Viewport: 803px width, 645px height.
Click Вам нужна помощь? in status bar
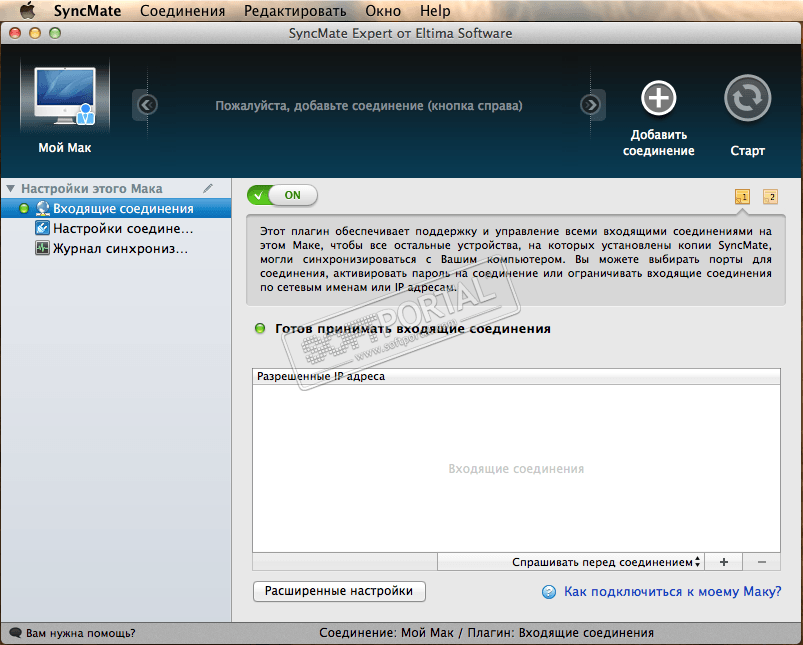click(80, 633)
